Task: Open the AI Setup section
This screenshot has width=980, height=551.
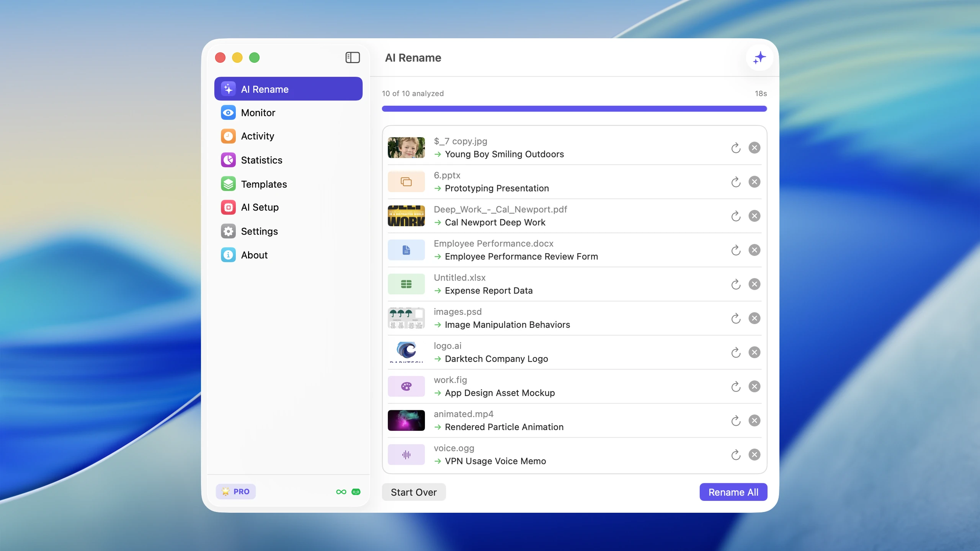Action: coord(288,207)
